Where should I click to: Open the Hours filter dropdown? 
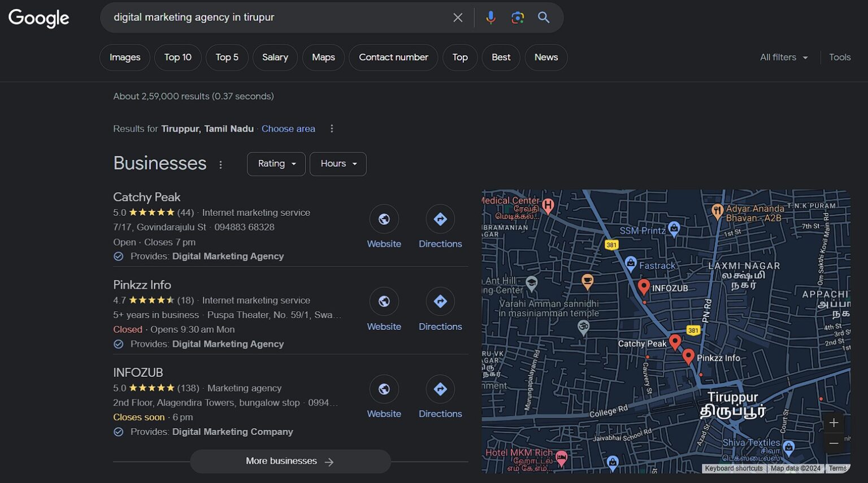pos(338,164)
